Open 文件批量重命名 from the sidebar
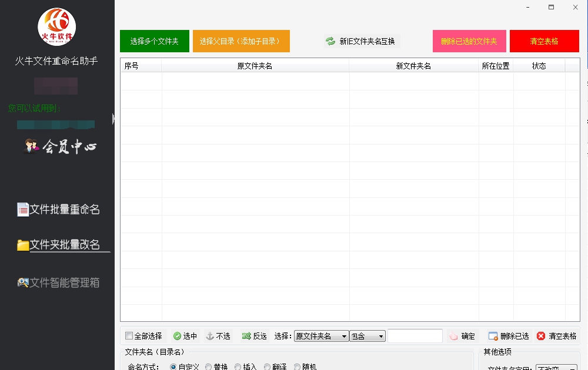588x370 pixels. click(59, 209)
